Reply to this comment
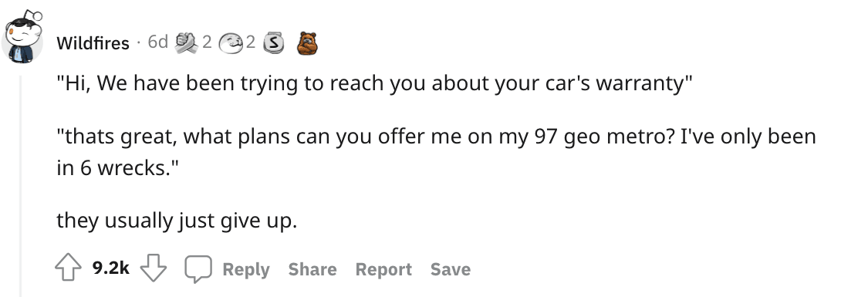Image resolution: width=868 pixels, height=297 pixels. (x=246, y=269)
